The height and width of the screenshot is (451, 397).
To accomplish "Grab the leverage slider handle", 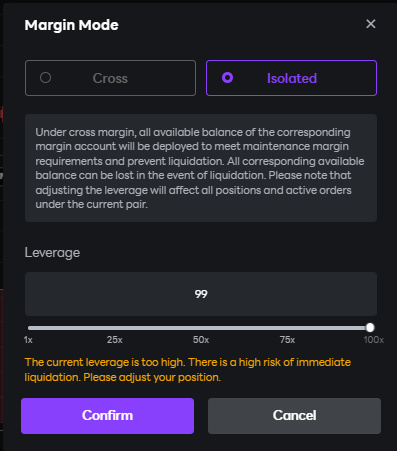I will click(370, 328).
